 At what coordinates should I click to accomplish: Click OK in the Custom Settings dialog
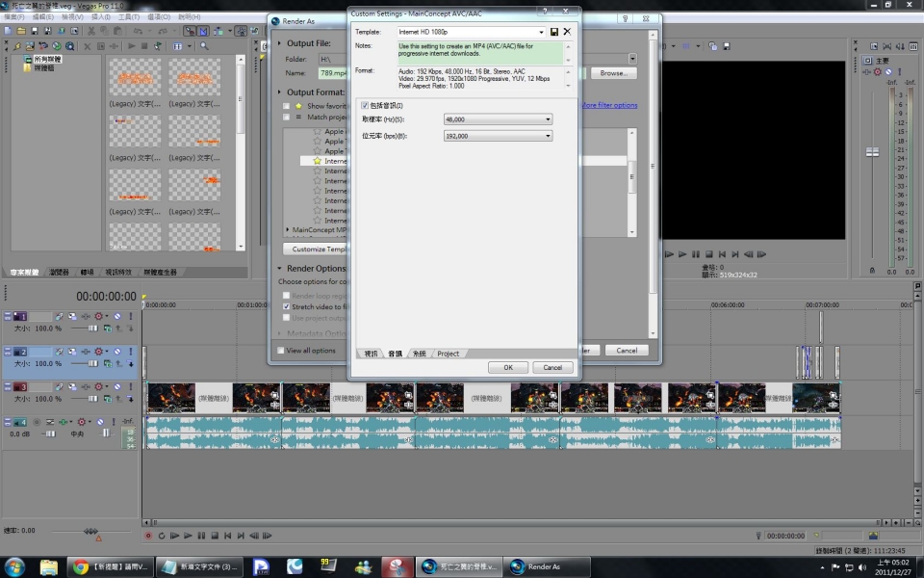[507, 367]
